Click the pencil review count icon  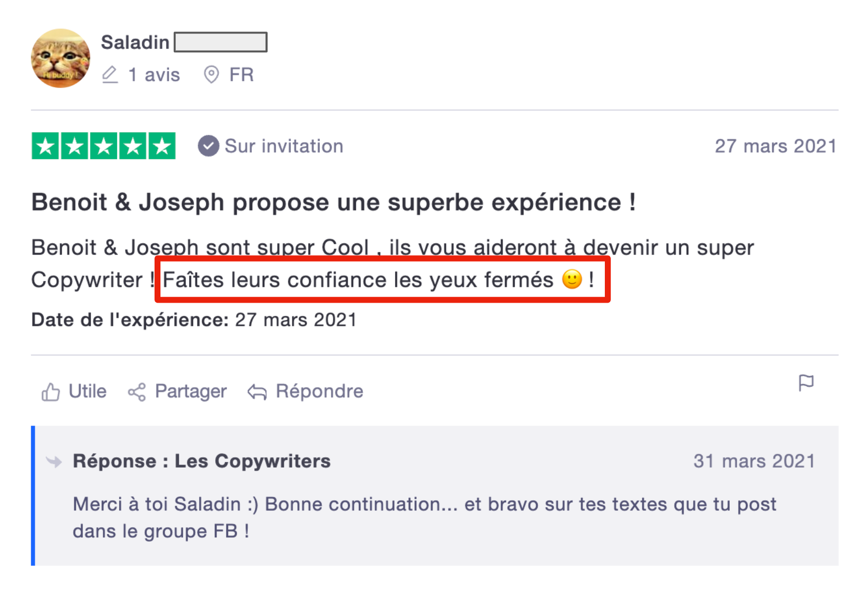coord(110,75)
